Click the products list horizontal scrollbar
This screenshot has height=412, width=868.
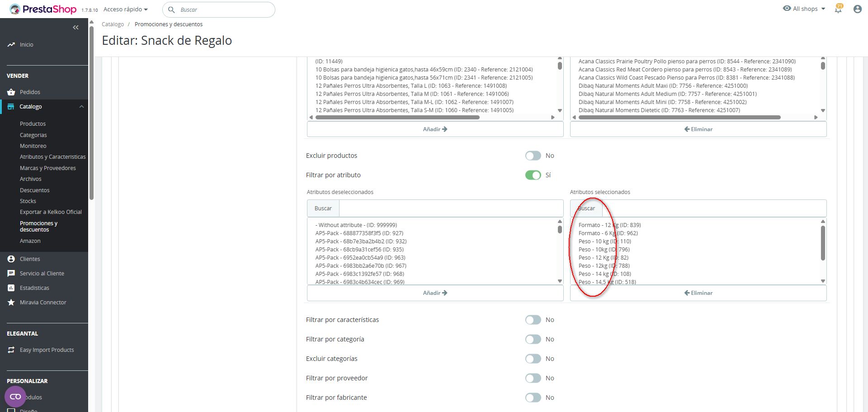point(397,118)
